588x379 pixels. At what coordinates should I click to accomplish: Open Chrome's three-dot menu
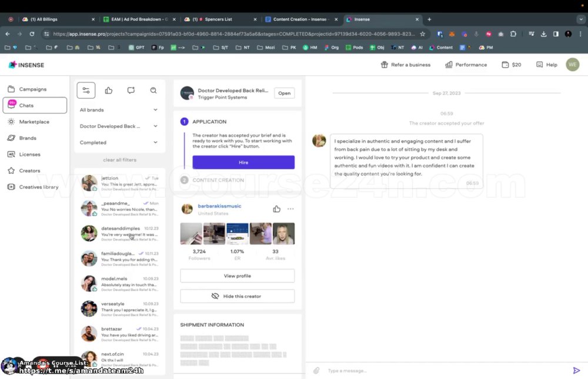click(x=580, y=33)
